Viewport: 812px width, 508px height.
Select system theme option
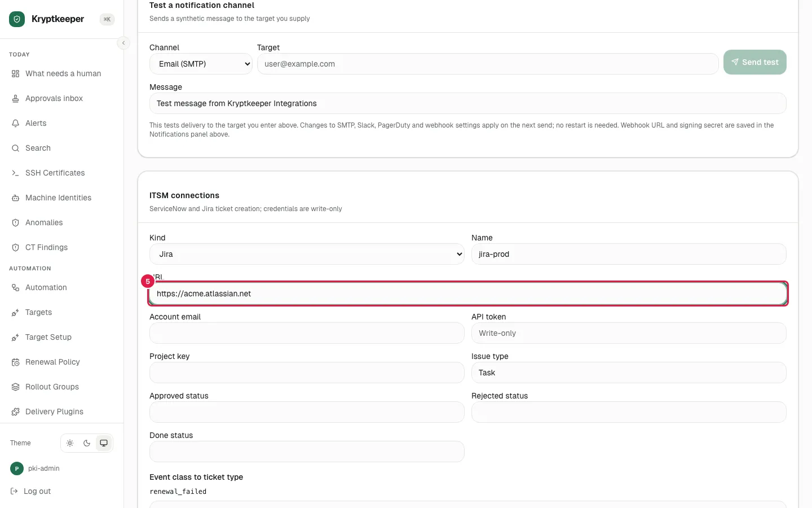coord(104,443)
